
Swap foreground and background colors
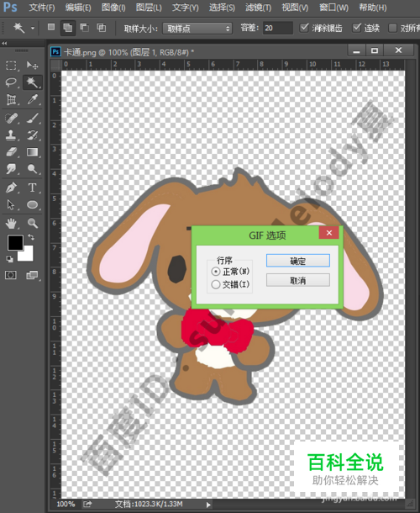coord(31,236)
